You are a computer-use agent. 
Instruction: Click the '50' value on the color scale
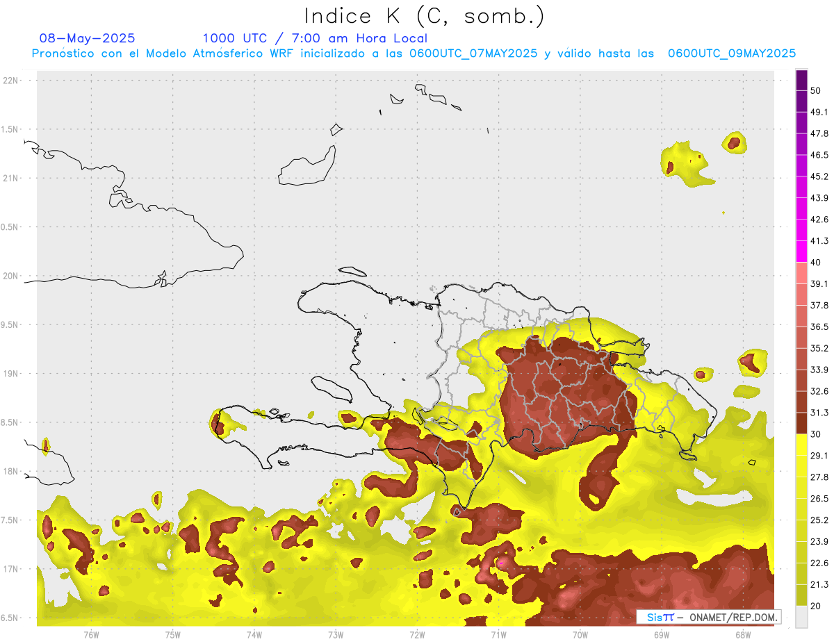(816, 91)
